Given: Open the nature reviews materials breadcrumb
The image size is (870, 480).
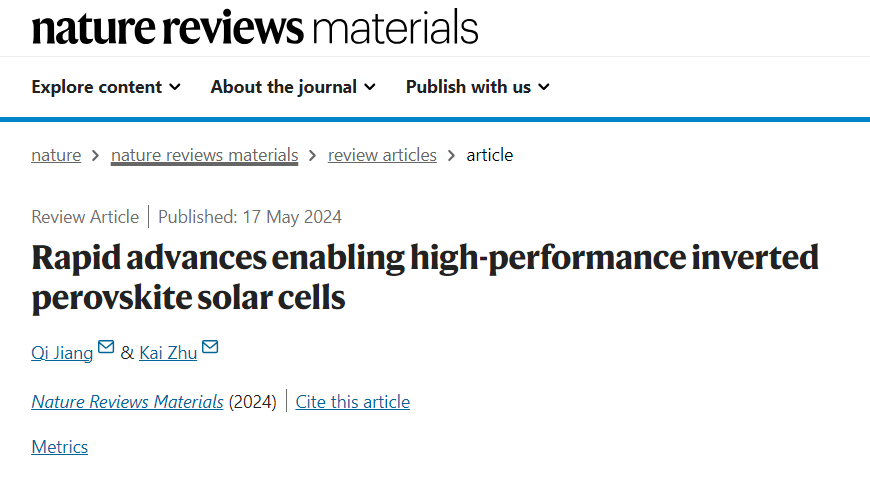Looking at the screenshot, I should click(204, 155).
